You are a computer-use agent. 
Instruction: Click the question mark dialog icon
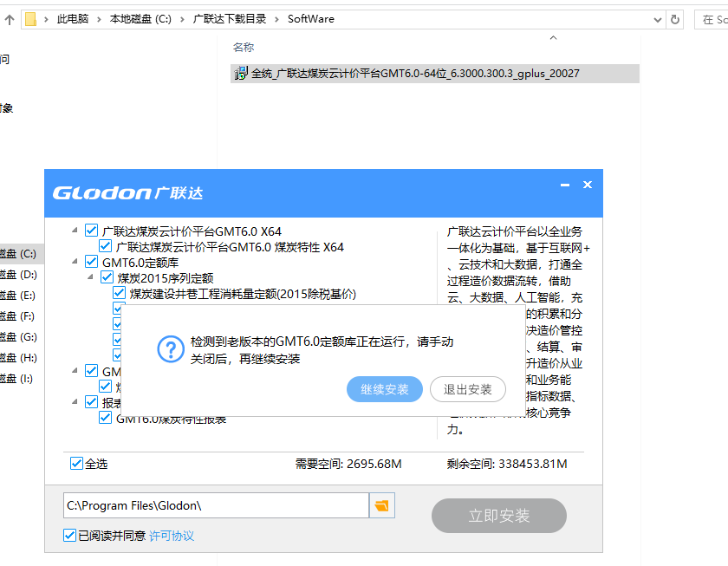coord(171,349)
